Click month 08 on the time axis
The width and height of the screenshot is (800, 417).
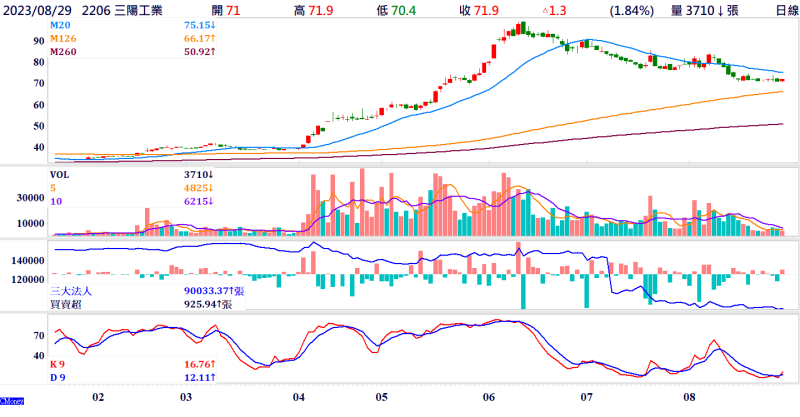(x=689, y=396)
